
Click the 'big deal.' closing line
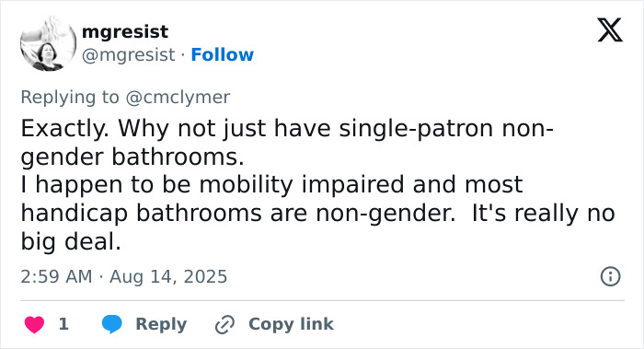71,241
